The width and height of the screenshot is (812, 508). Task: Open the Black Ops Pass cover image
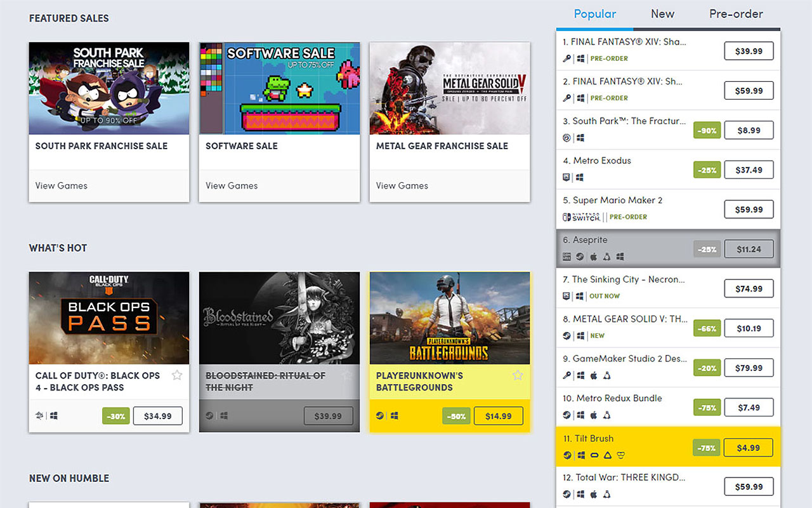pos(109,318)
